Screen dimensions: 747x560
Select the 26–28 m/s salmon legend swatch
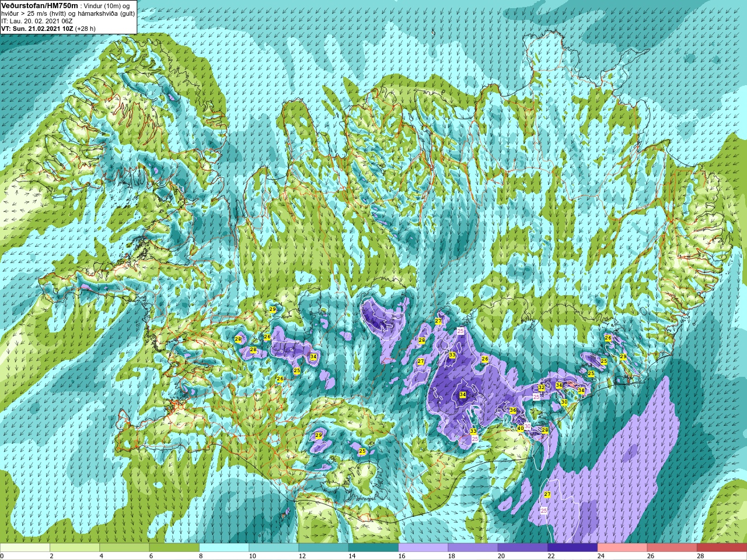coord(672,548)
